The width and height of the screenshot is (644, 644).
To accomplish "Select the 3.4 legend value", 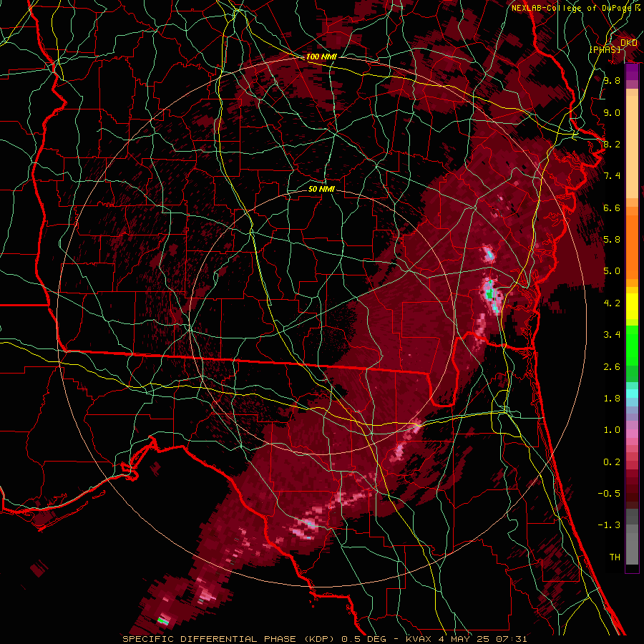I will pyautogui.click(x=612, y=335).
